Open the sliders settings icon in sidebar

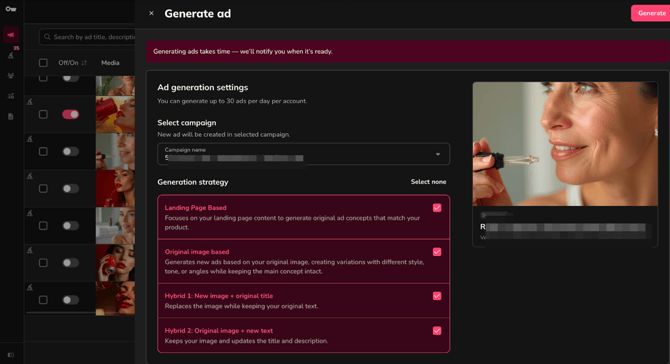click(11, 96)
